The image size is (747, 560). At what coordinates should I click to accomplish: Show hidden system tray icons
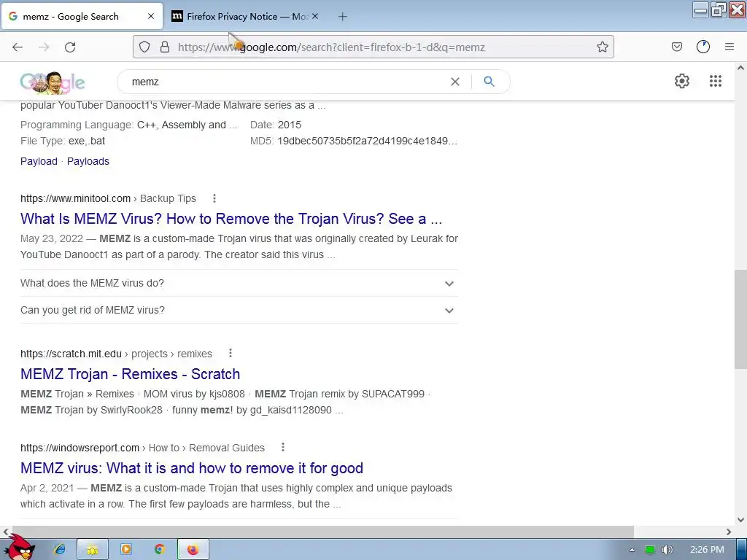pos(632,550)
